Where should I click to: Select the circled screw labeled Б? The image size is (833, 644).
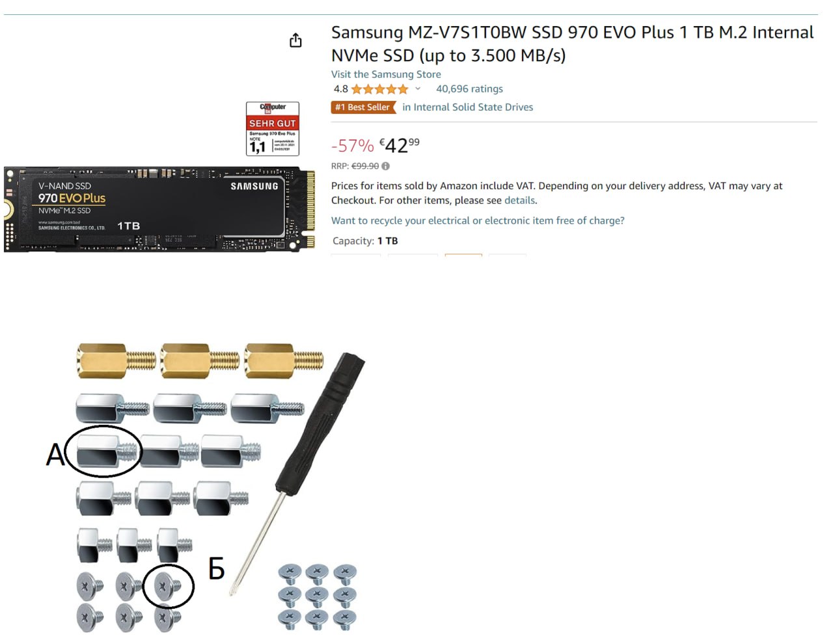(169, 586)
